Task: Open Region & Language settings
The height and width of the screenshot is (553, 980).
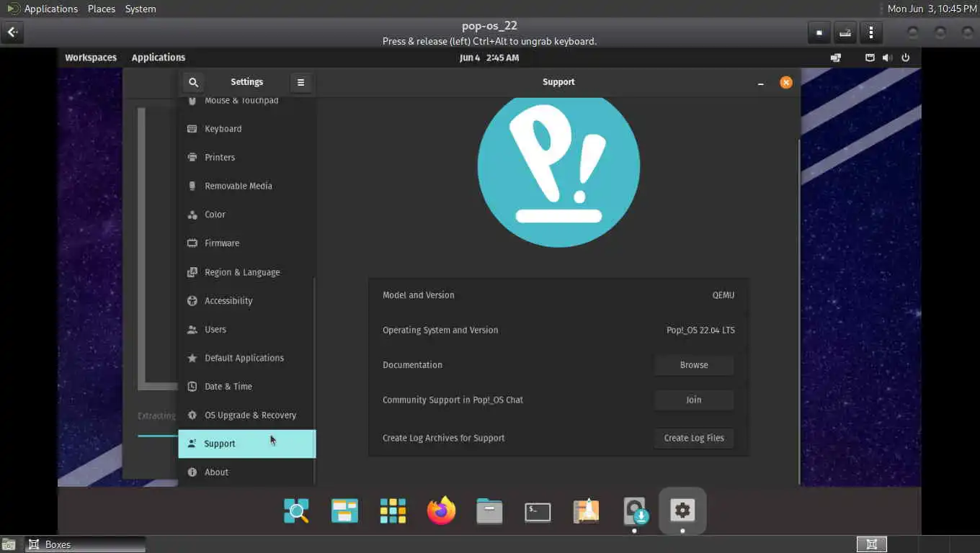Action: 246,272
